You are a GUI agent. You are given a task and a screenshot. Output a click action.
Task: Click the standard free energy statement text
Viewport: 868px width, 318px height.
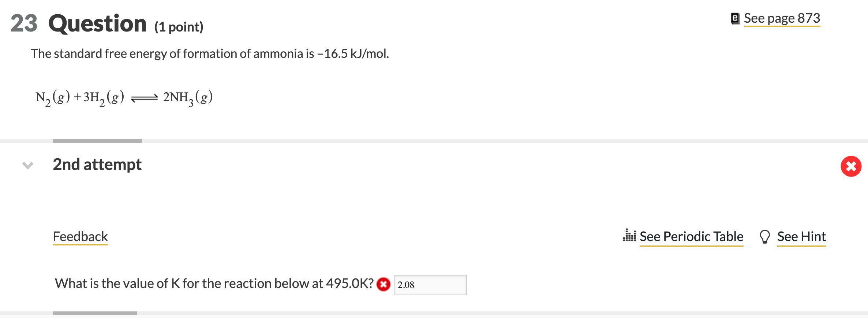(210, 54)
